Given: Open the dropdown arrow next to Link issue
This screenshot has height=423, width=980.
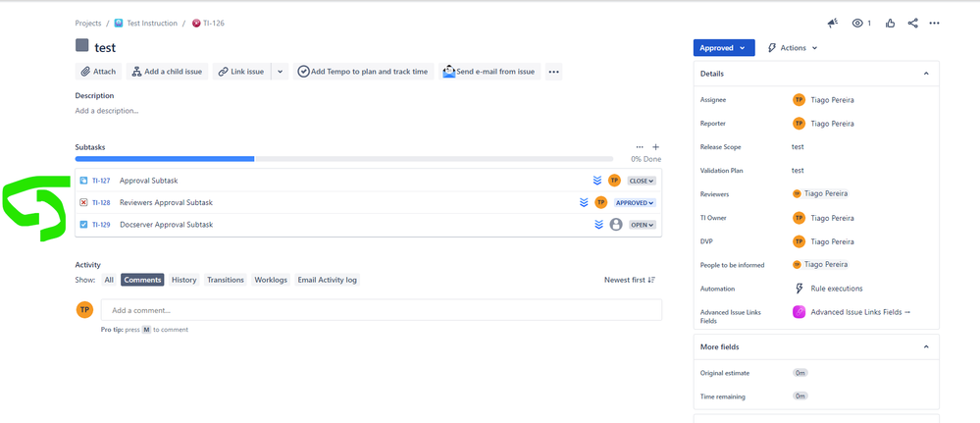Looking at the screenshot, I should [x=280, y=72].
